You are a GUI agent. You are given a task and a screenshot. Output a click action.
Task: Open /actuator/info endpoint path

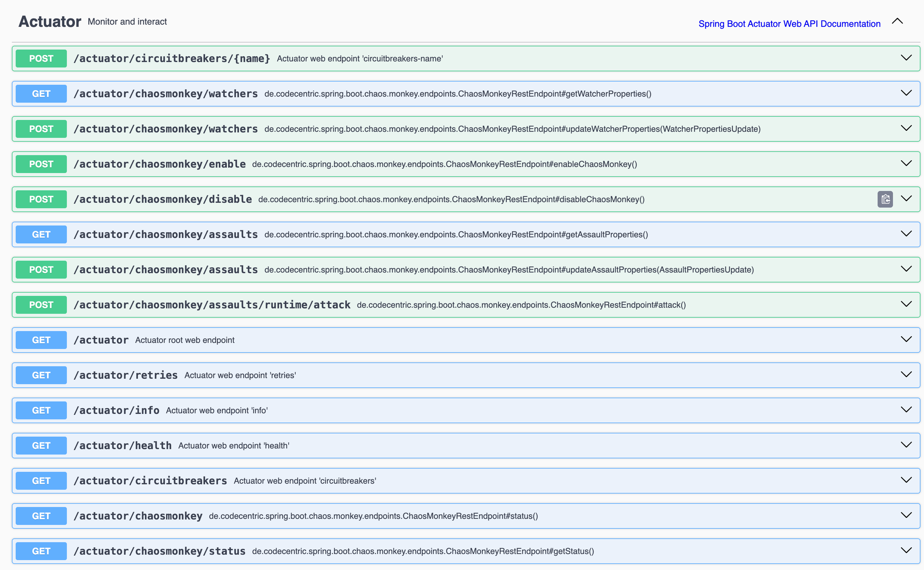[x=116, y=410]
